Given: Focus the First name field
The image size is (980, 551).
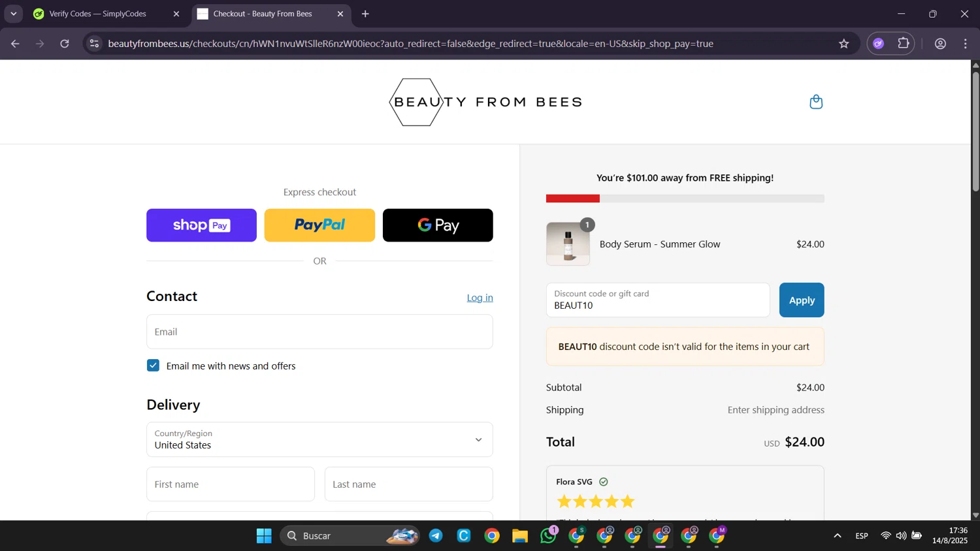Looking at the screenshot, I should (x=231, y=484).
